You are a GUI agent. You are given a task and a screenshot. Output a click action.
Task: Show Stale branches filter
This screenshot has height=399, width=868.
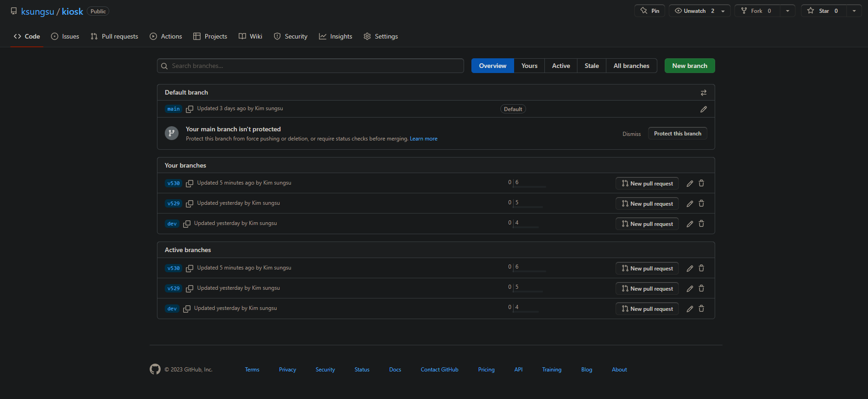(x=592, y=66)
